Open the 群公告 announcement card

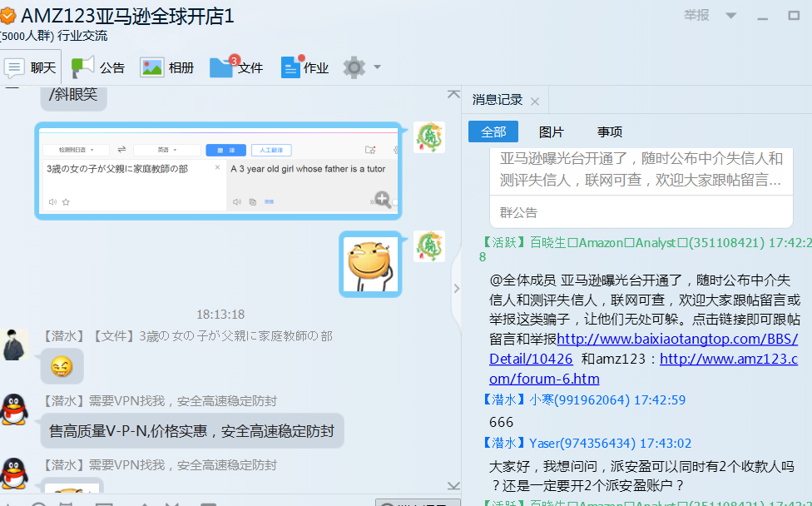click(641, 188)
